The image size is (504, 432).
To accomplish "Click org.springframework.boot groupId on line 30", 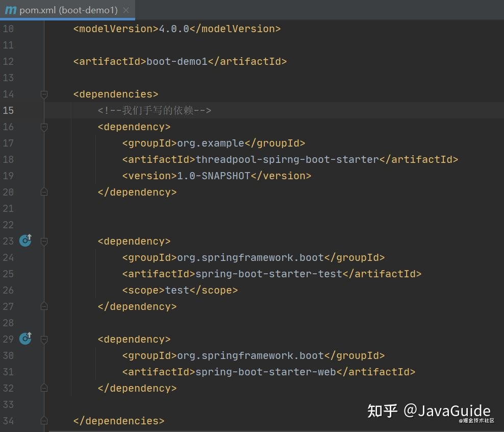I will (250, 355).
